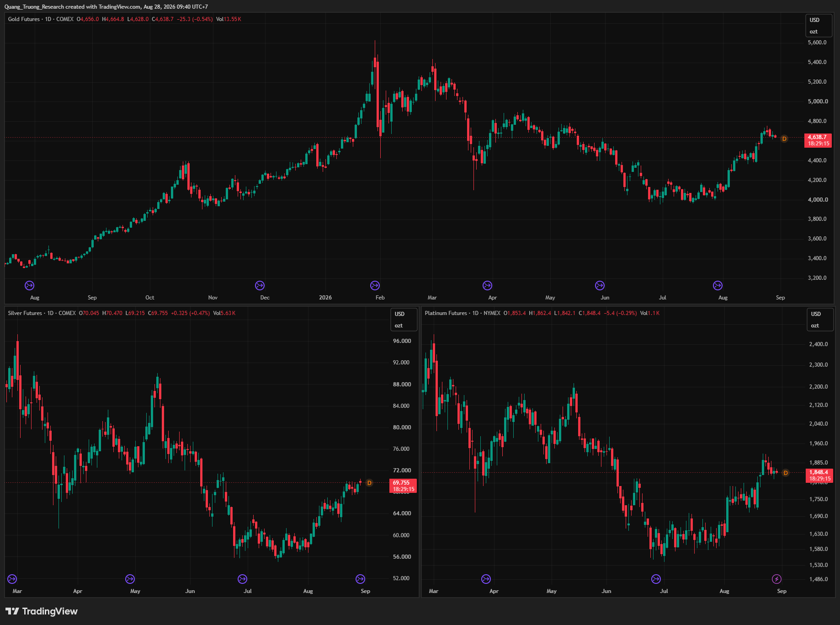Click the red 1,848.4 last price label
This screenshot has height=625, width=840.
click(819, 475)
